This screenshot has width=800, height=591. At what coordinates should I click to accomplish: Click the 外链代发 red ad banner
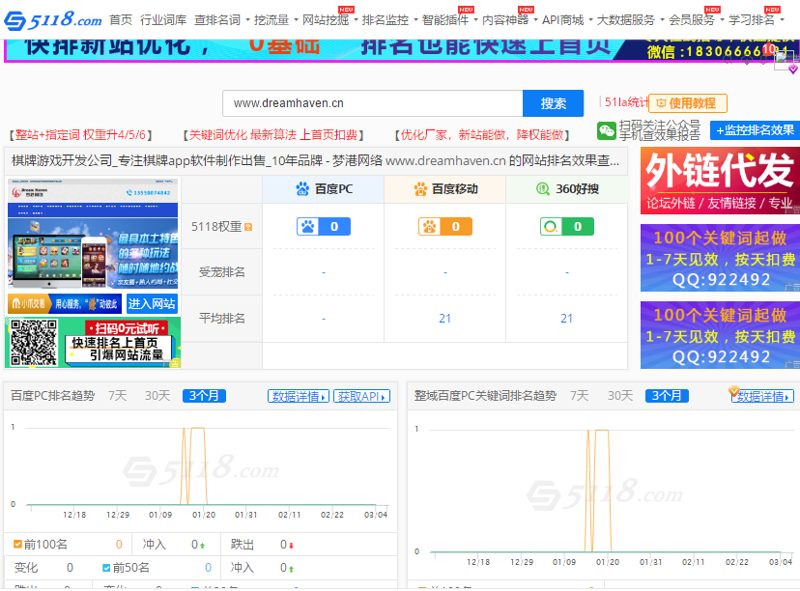(x=720, y=181)
